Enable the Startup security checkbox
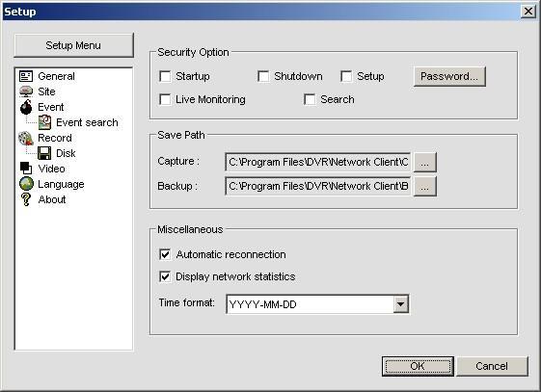The image size is (541, 392). 165,76
